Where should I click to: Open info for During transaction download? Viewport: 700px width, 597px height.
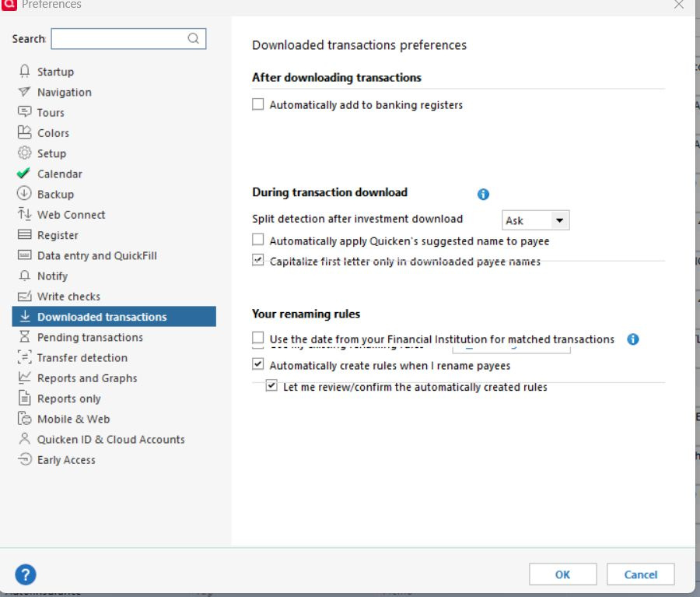(483, 194)
